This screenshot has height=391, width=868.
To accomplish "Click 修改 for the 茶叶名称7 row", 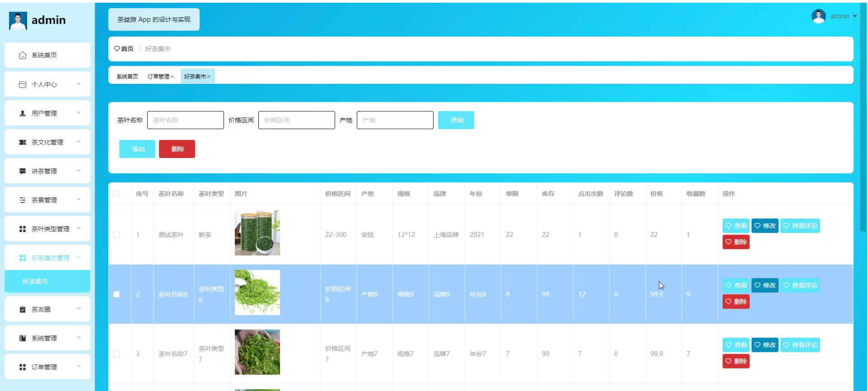I will (x=765, y=345).
